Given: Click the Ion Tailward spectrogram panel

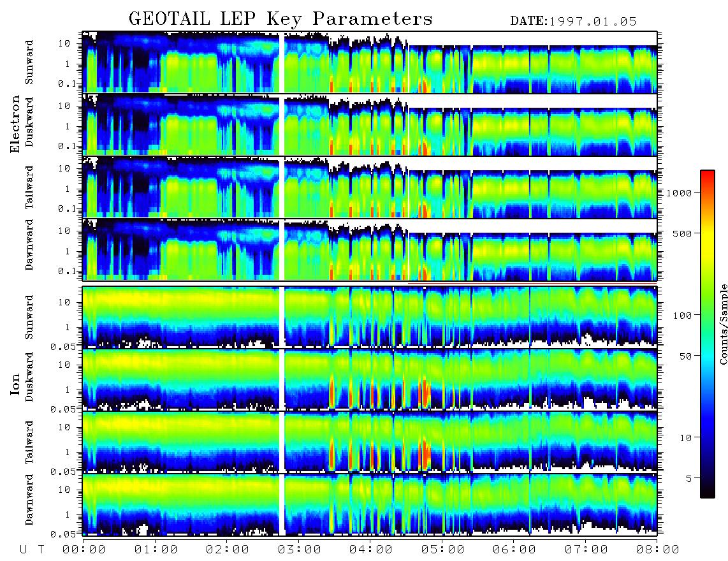Looking at the screenshot, I should pyautogui.click(x=370, y=442).
